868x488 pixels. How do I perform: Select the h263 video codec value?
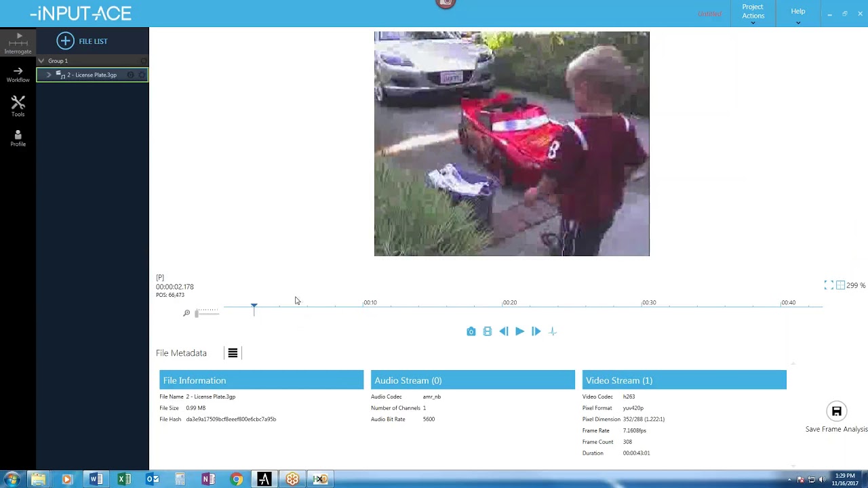(x=629, y=396)
